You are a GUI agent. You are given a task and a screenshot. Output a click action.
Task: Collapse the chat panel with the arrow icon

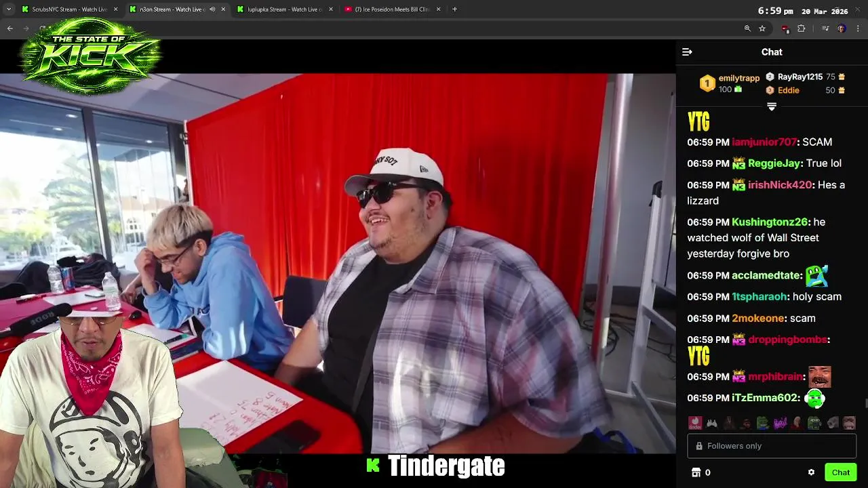(x=687, y=52)
